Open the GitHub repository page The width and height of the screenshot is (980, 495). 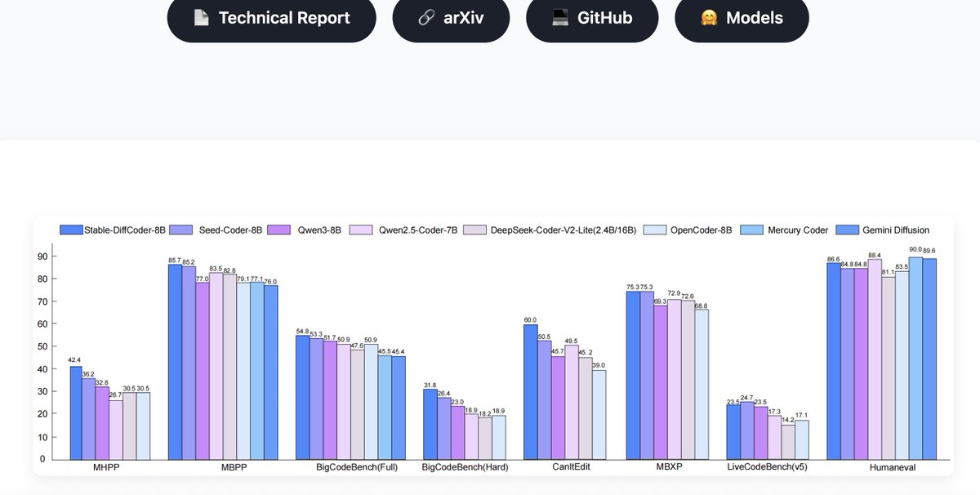coord(591,18)
